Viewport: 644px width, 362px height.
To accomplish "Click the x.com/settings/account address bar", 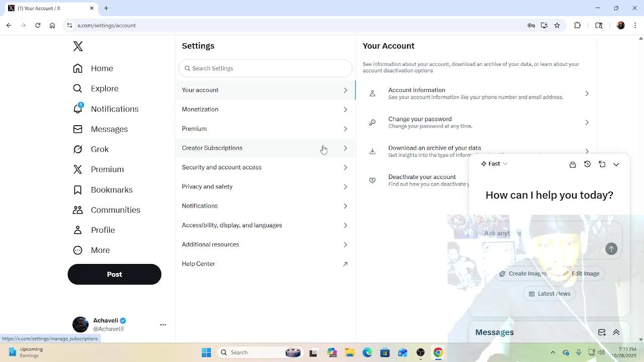I will [297, 25].
